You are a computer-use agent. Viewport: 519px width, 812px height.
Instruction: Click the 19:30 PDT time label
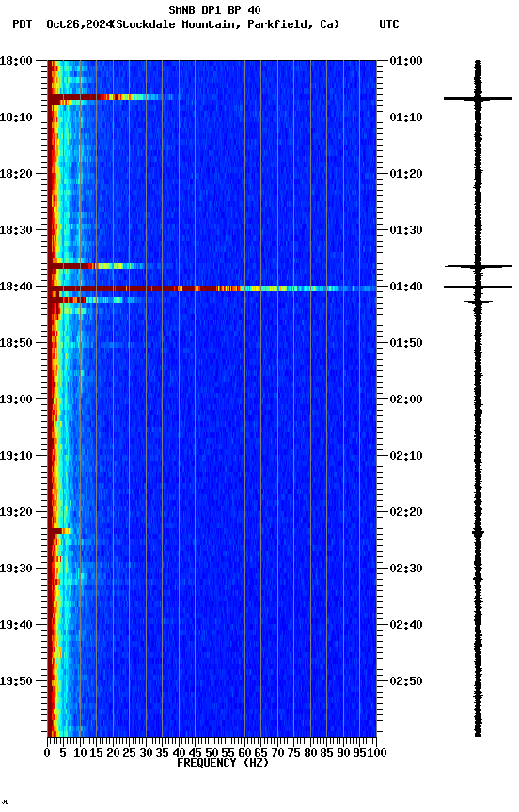click(16, 569)
